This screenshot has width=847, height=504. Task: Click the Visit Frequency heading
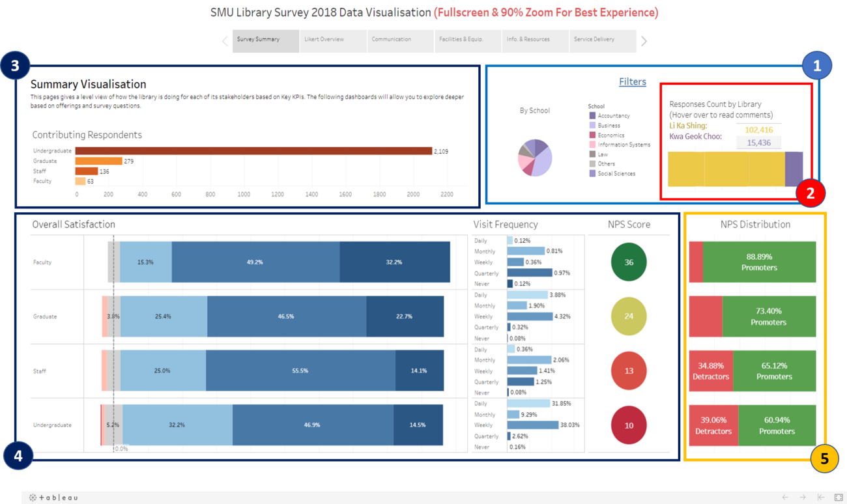pos(506,225)
